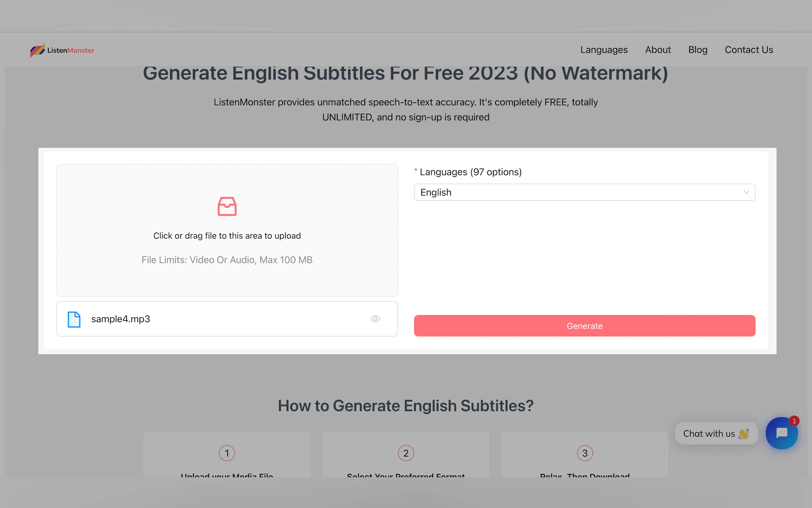Screen dimensions: 812x508
Task: Go to the About page
Action: point(658,50)
